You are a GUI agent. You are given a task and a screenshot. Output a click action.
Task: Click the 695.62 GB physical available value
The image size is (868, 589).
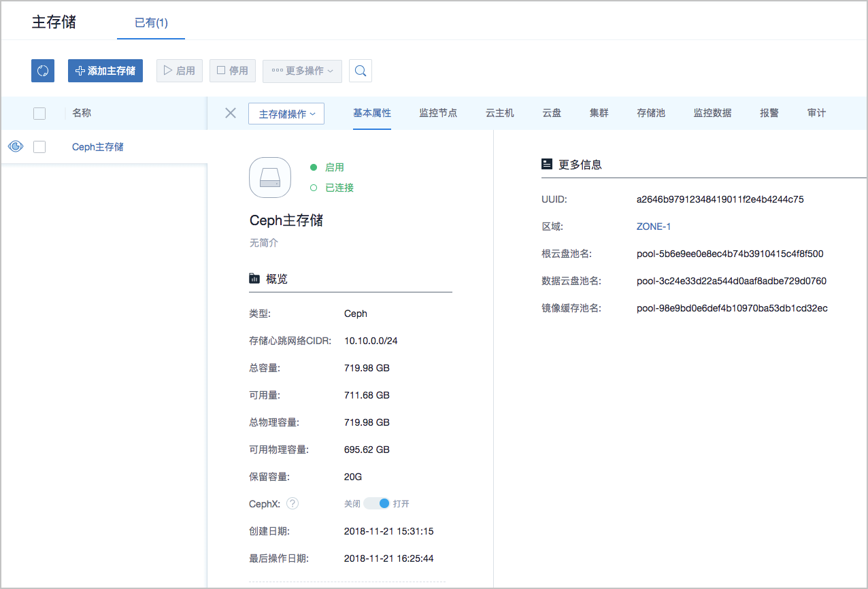click(367, 450)
